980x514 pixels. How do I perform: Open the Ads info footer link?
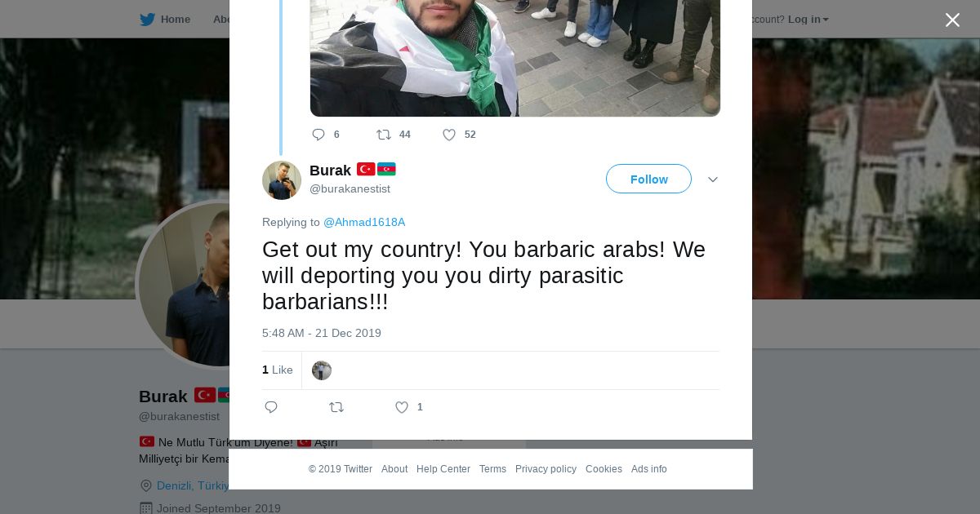[649, 469]
